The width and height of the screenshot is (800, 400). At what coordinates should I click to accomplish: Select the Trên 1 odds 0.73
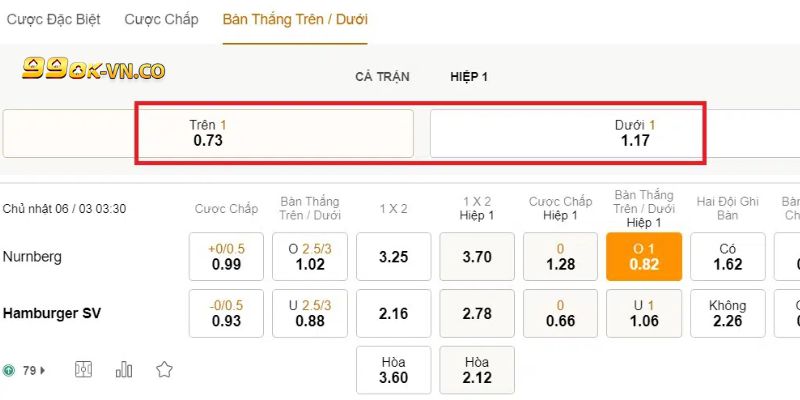[x=208, y=133]
